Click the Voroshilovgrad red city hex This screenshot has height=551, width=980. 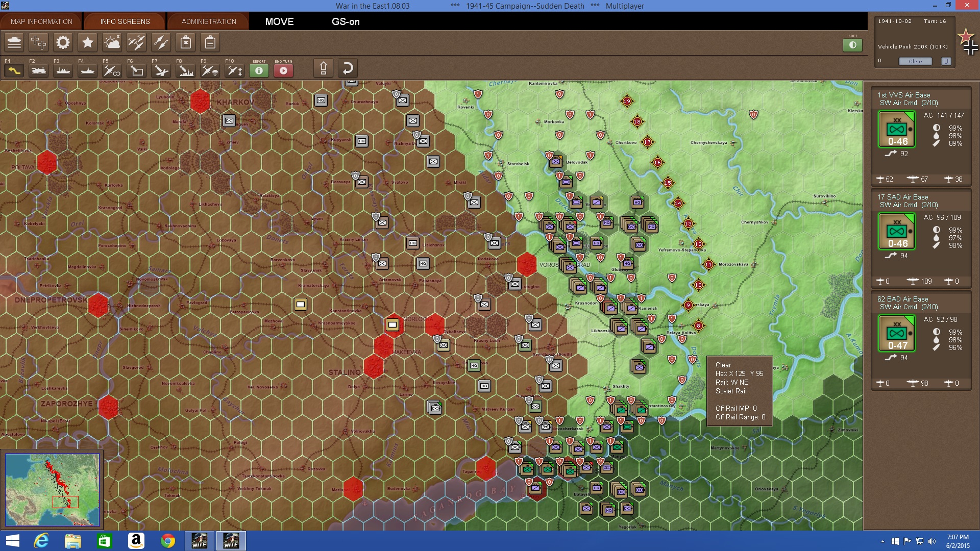point(526,264)
